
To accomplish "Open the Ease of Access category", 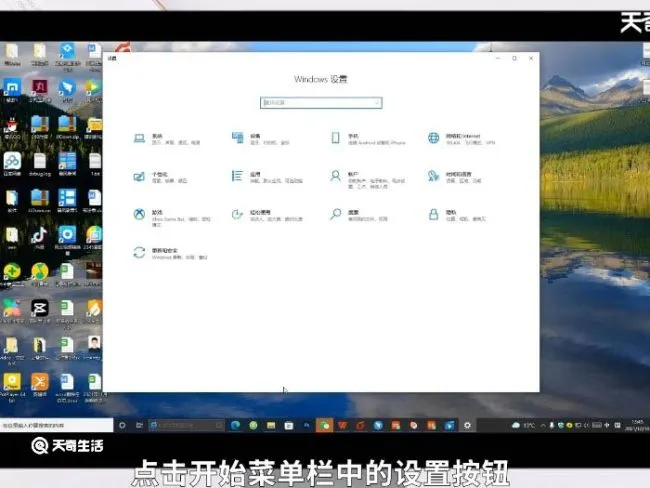I will 267,215.
